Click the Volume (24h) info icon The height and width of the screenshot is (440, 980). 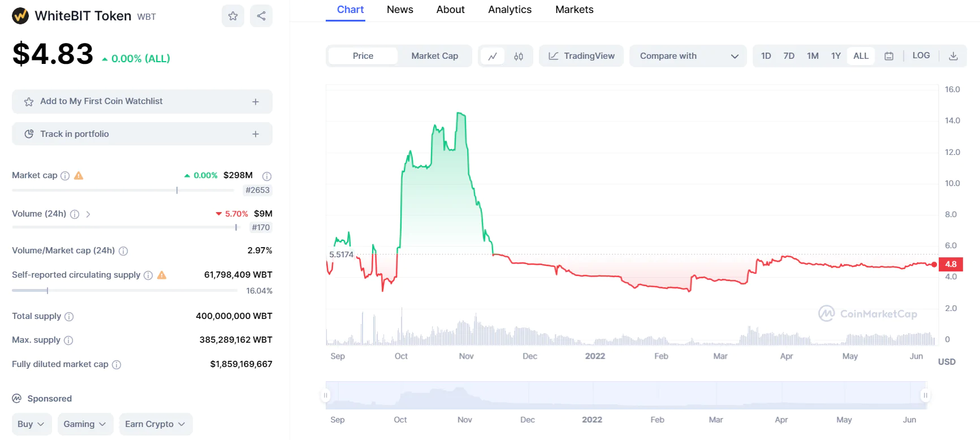[74, 214]
